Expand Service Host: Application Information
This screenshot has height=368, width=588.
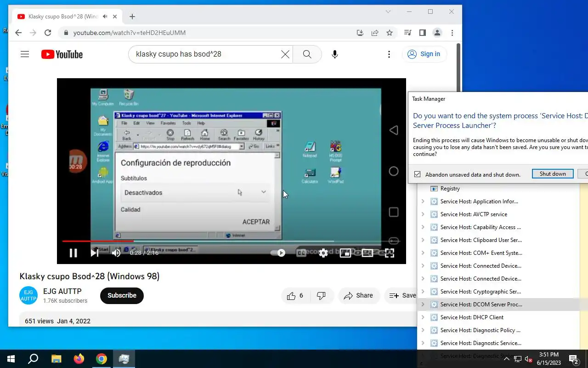[x=423, y=201]
